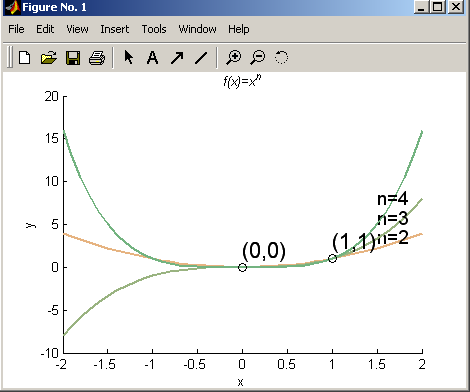Click the x-axis tick label 1.5
The width and height of the screenshot is (470, 392).
[x=377, y=365]
